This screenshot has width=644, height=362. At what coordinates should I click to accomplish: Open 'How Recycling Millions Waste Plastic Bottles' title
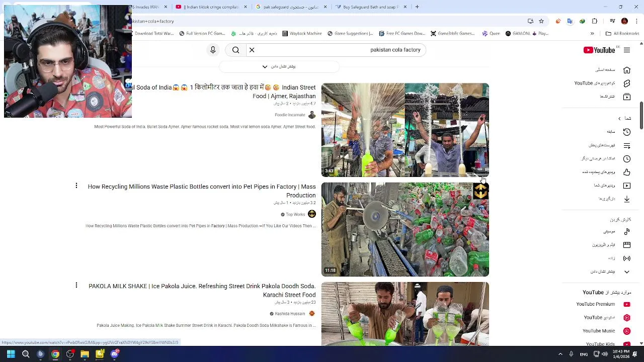pyautogui.click(x=202, y=191)
